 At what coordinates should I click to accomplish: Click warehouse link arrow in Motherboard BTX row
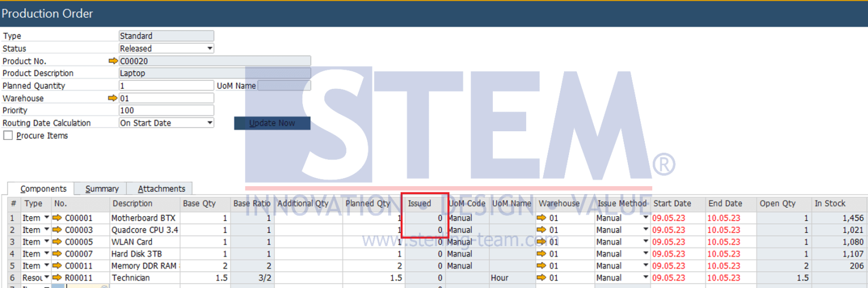coord(541,218)
